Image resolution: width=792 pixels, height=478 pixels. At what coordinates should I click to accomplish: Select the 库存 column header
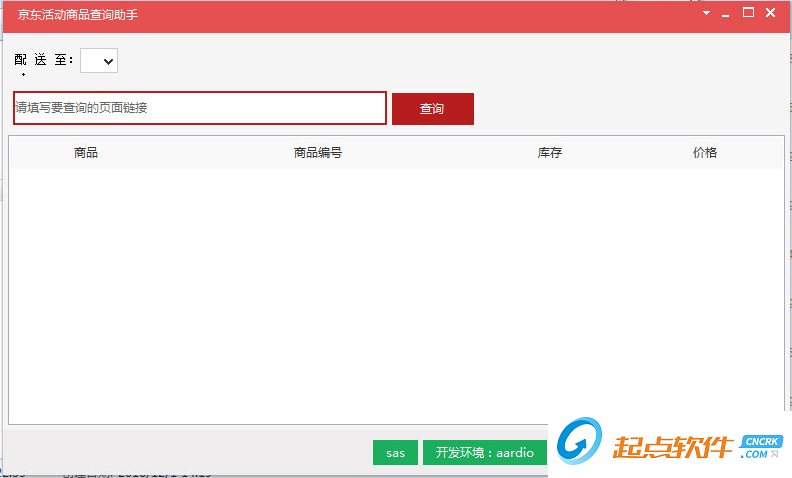(550, 153)
